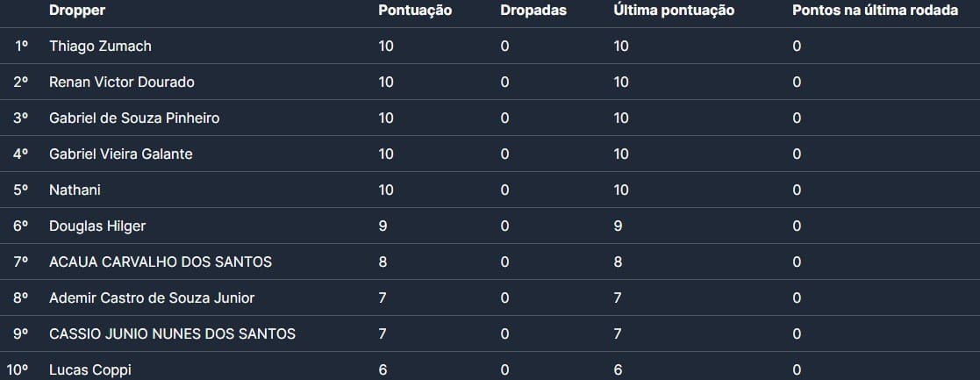Click Gabriel de Souza Pinheiro's name

pyautogui.click(x=134, y=118)
